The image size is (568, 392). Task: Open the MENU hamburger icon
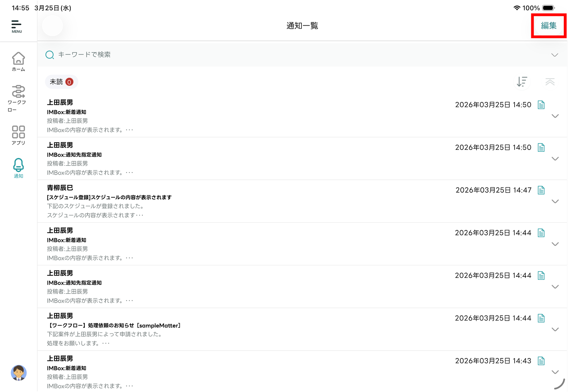coord(16,26)
